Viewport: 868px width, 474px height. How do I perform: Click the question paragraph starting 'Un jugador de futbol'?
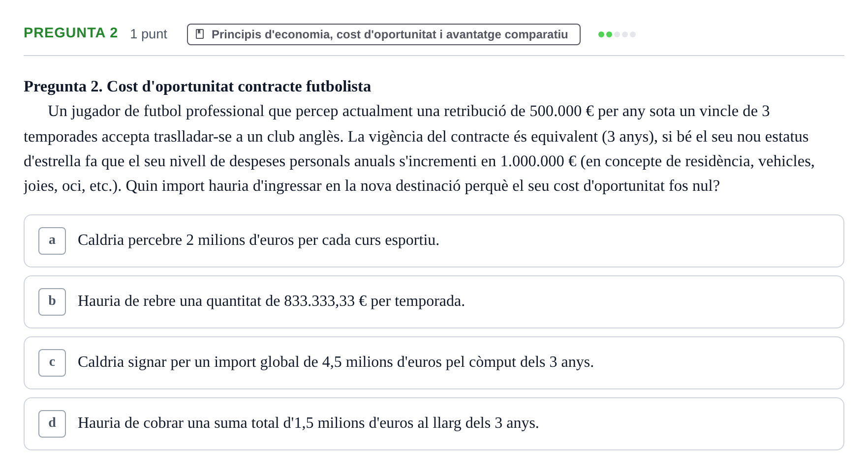click(x=419, y=148)
